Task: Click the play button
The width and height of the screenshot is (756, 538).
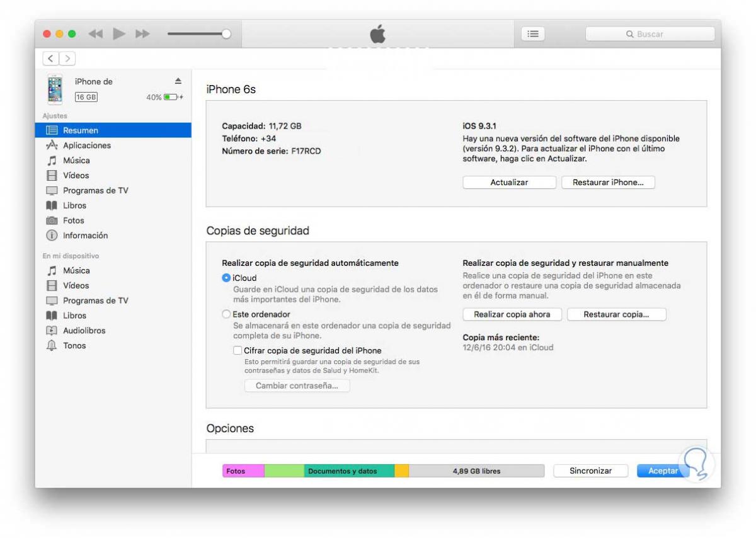Action: click(x=119, y=34)
